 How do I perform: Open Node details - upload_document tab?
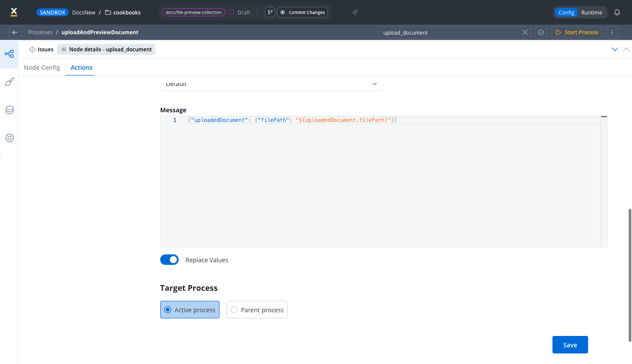point(106,50)
